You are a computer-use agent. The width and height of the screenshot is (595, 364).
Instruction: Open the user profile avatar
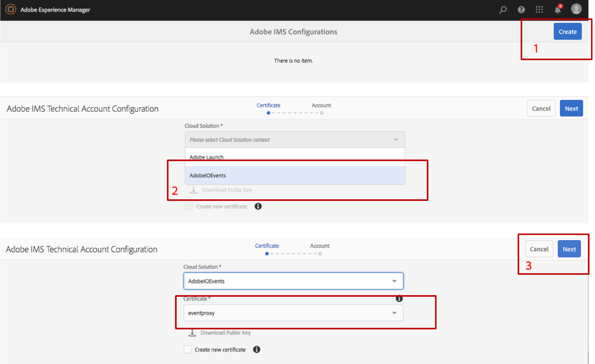point(576,9)
